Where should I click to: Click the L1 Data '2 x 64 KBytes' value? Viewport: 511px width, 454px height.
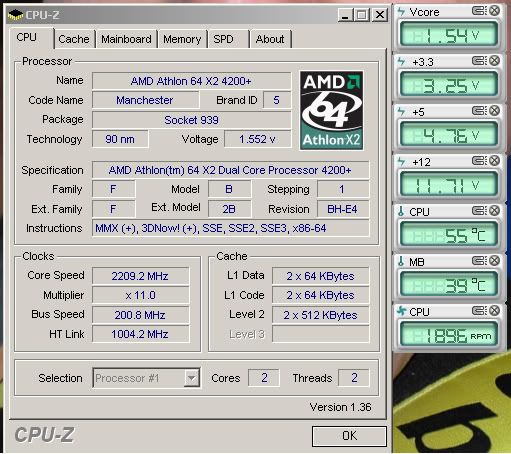click(x=320, y=276)
